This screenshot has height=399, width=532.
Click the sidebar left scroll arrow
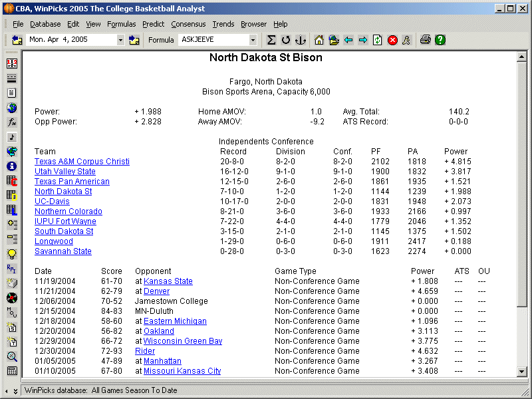click(7, 391)
